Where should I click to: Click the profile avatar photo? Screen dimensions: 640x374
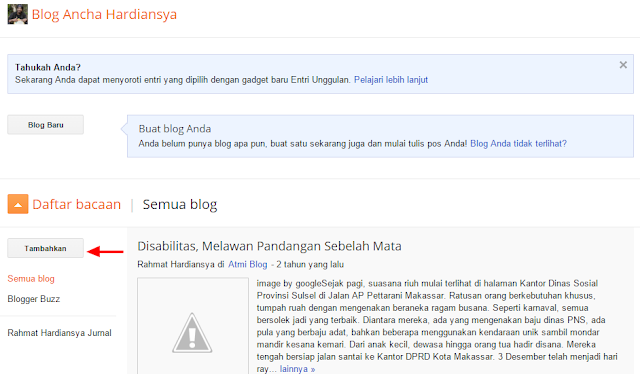point(18,14)
